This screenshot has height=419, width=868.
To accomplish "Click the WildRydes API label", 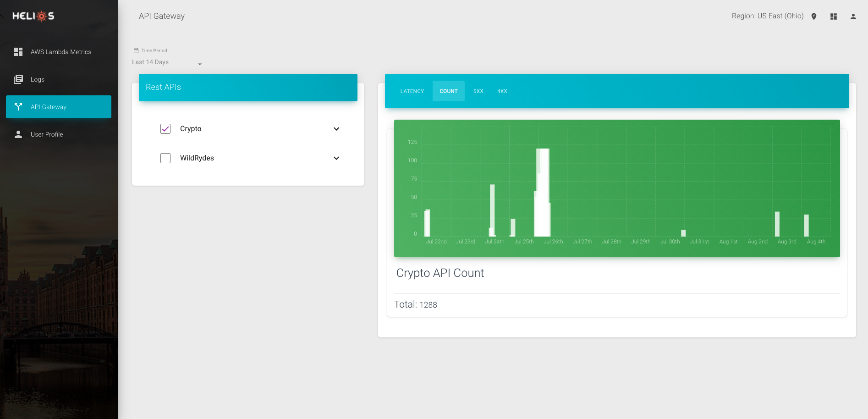I will [x=197, y=158].
